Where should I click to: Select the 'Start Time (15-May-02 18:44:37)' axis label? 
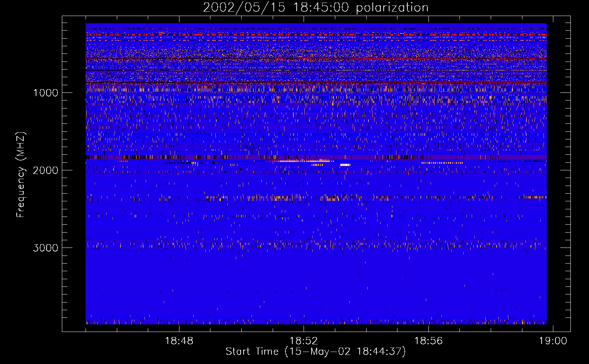click(316, 352)
